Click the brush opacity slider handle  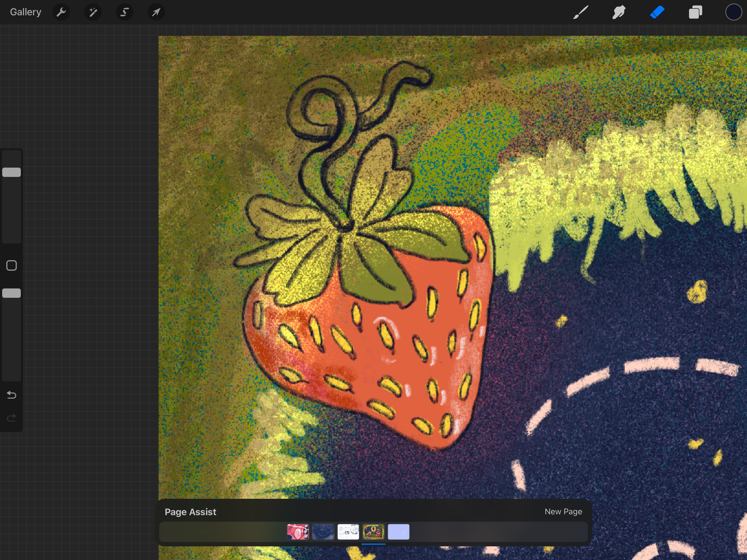pyautogui.click(x=11, y=293)
